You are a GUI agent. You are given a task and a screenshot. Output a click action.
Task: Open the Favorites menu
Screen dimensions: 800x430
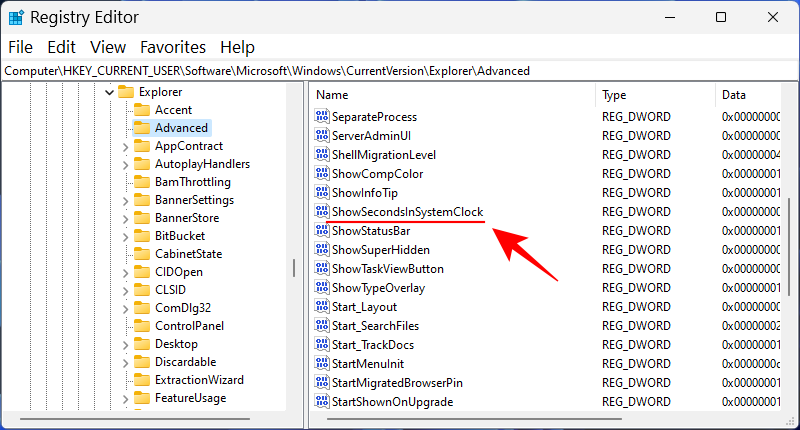pyautogui.click(x=173, y=47)
